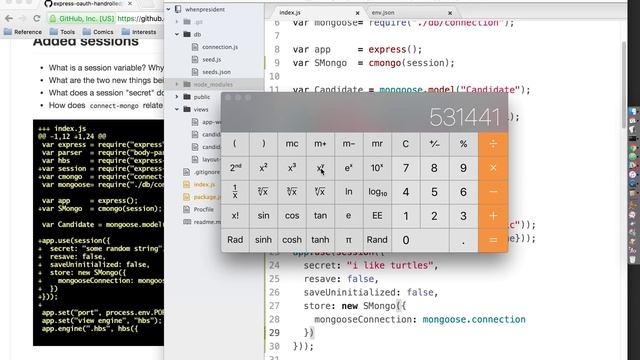The height and width of the screenshot is (360, 640).
Task: Click the e to the x key
Action: [349, 168]
